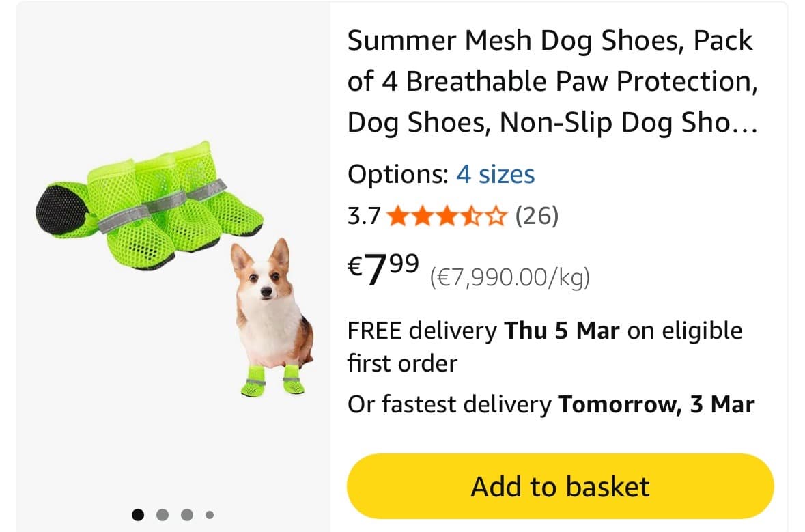Viewport: 805px width, 532px height.
Task: Click the Options label
Action: point(397,175)
